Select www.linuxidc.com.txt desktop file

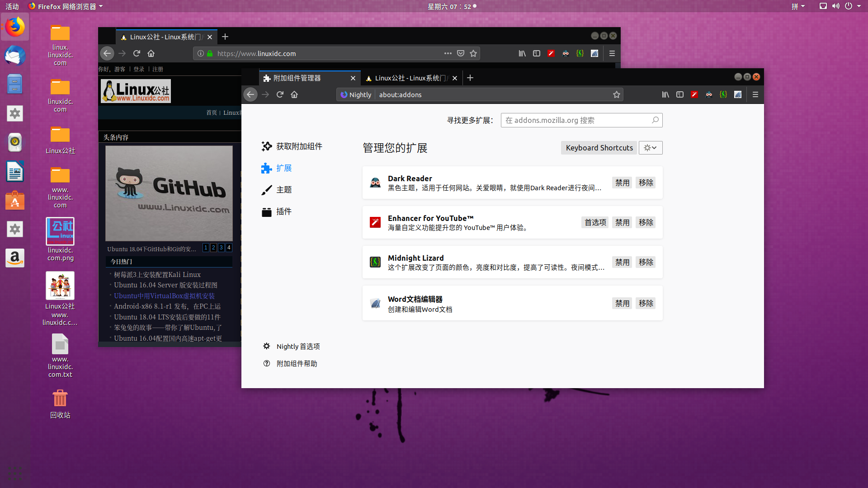[60, 356]
